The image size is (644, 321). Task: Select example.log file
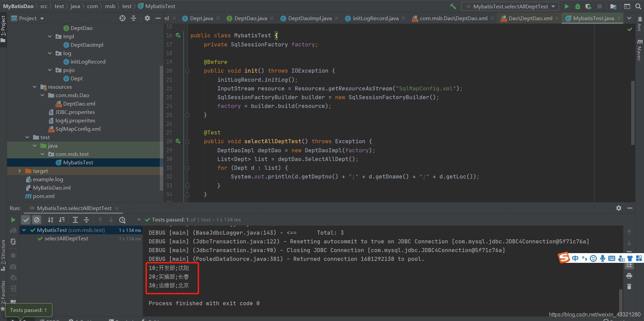point(48,179)
